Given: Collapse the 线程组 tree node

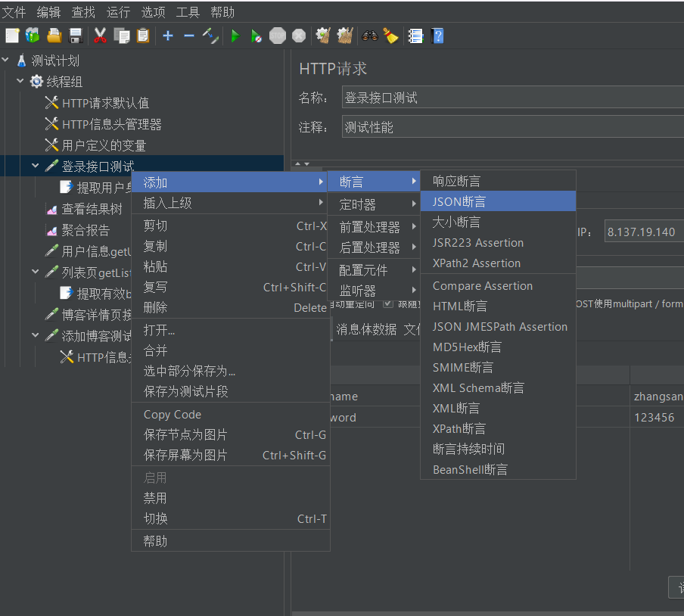Looking at the screenshot, I should click(x=20, y=81).
